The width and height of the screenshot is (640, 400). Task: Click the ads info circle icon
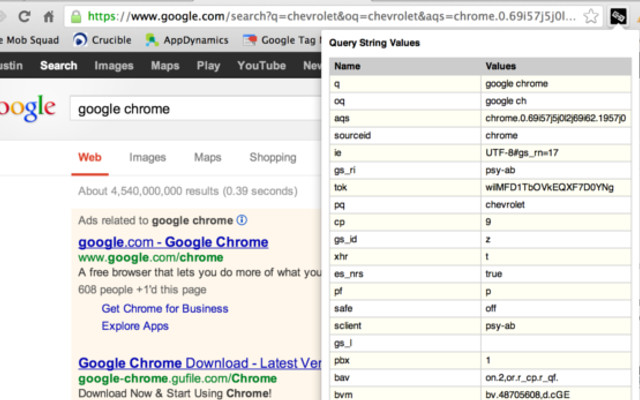(242, 220)
